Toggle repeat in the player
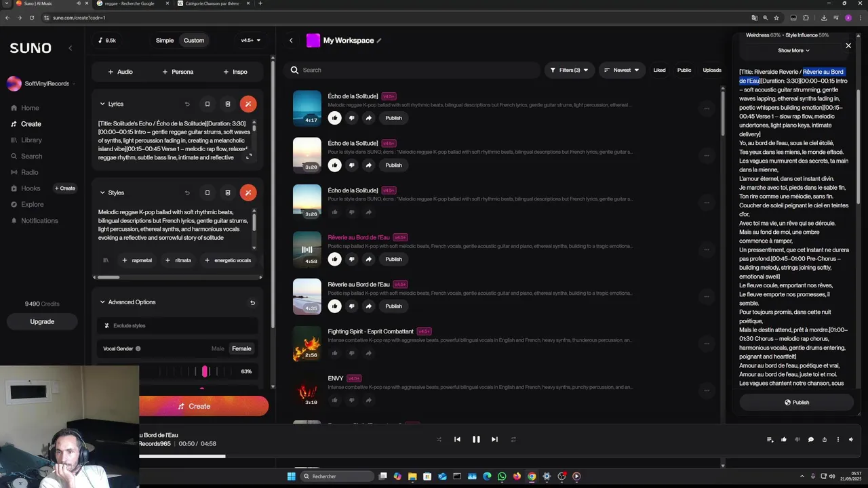The image size is (868, 488). pyautogui.click(x=513, y=439)
